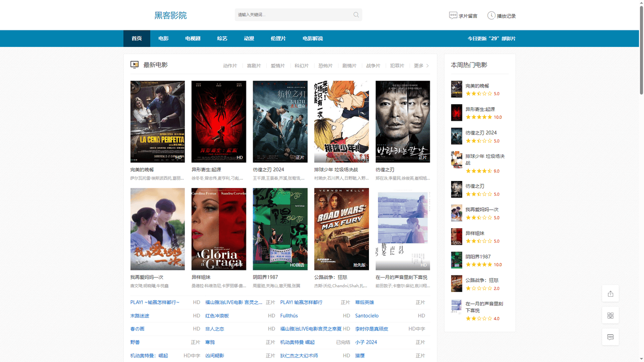The image size is (644, 362).
Task: Open list link 非人之恋
Action: point(215,329)
